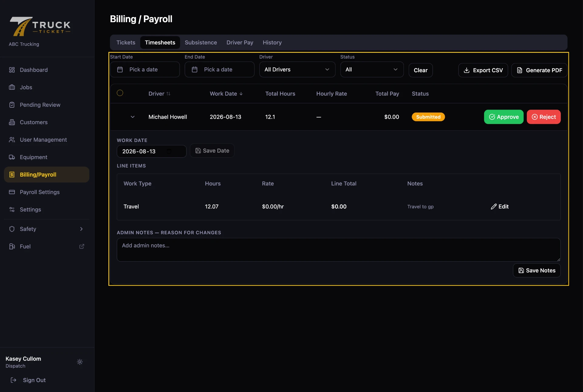This screenshot has width=583, height=392.
Task: Click the Equipment truck icon
Action: (x=12, y=157)
